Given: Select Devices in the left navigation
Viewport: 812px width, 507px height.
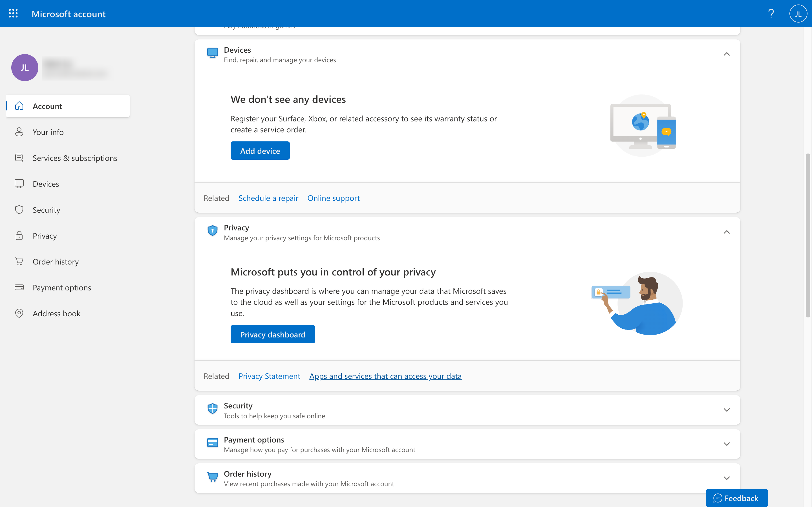Looking at the screenshot, I should tap(46, 184).
